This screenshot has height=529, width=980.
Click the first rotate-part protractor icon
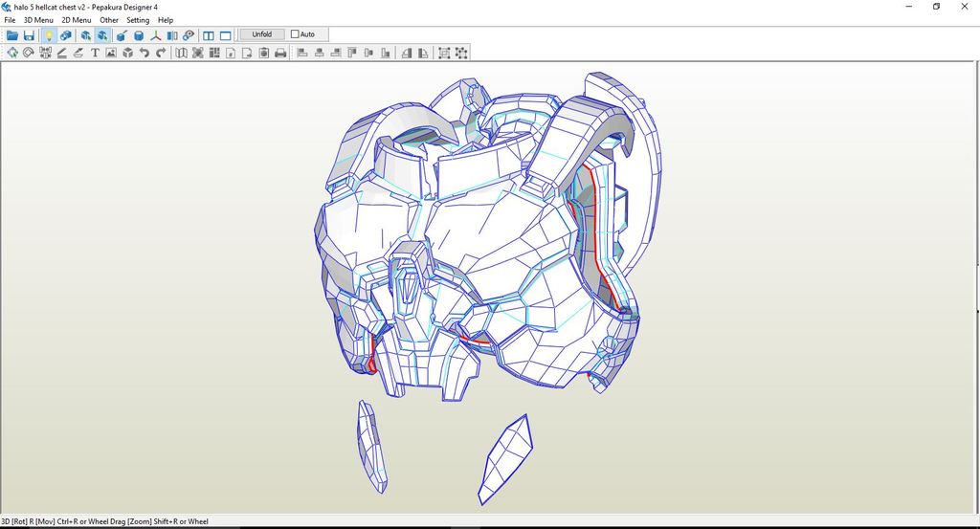click(x=407, y=53)
